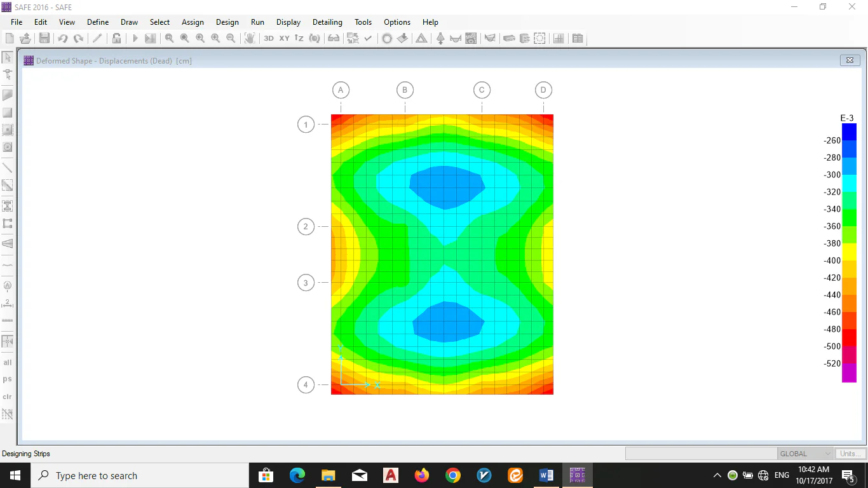
Task: Open the GLOBAL coordinate system dropdown
Action: pyautogui.click(x=805, y=454)
